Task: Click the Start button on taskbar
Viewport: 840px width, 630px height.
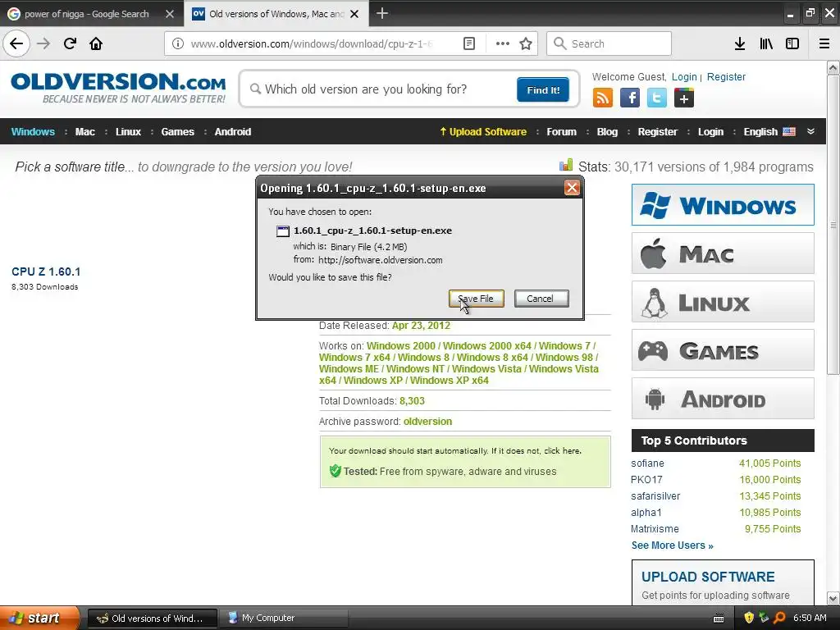Action: tap(39, 618)
